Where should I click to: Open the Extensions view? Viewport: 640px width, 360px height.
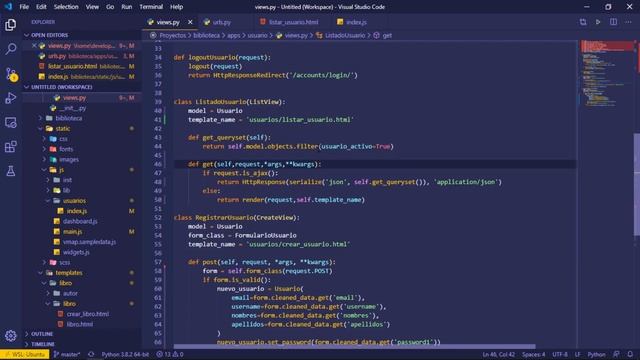[x=11, y=147]
